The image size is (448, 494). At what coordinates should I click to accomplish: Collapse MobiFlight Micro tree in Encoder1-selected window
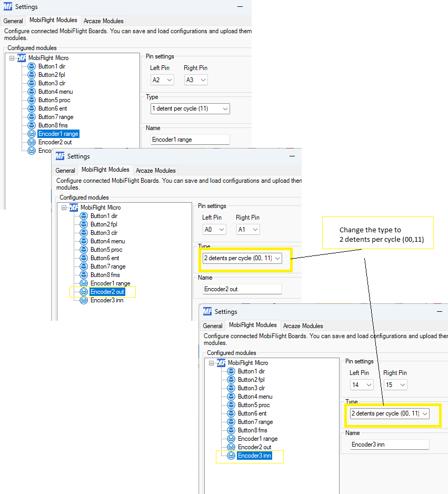pyautogui.click(x=12, y=58)
